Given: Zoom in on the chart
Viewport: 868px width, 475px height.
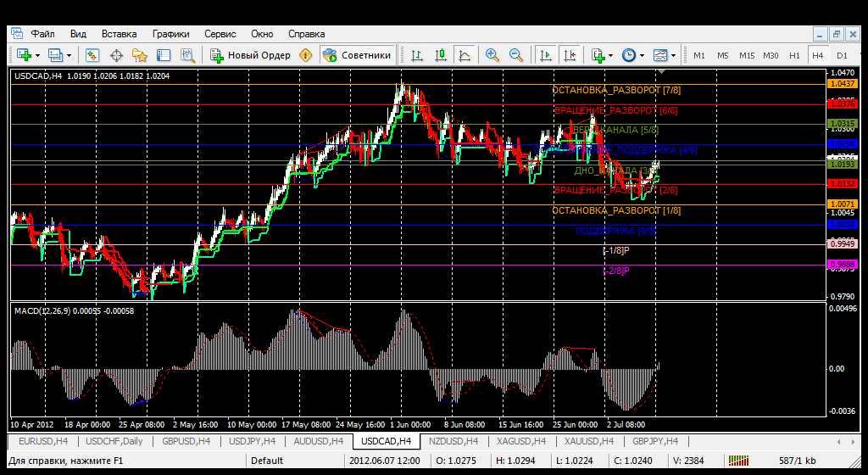Looking at the screenshot, I should (492, 55).
